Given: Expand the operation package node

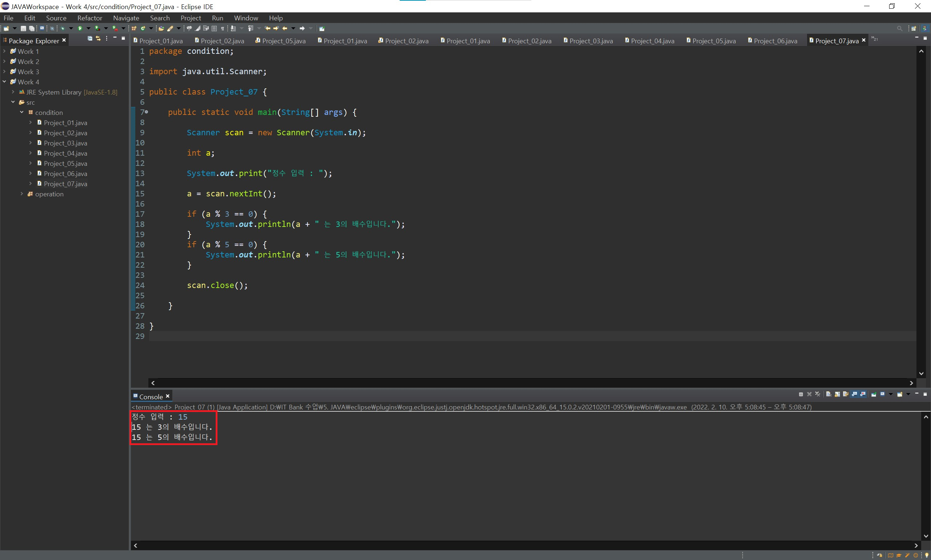Looking at the screenshot, I should [x=21, y=193].
